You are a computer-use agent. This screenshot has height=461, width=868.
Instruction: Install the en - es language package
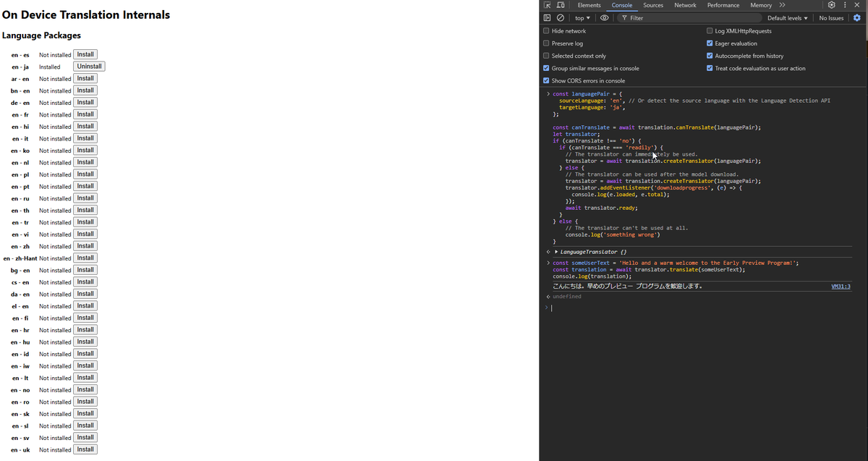pyautogui.click(x=85, y=54)
